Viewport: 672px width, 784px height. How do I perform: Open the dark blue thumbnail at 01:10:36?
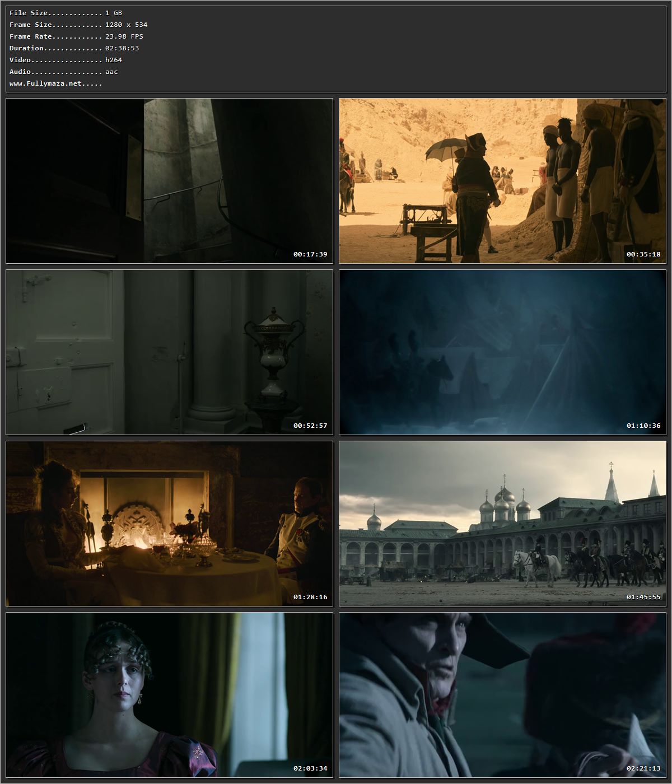(502, 352)
